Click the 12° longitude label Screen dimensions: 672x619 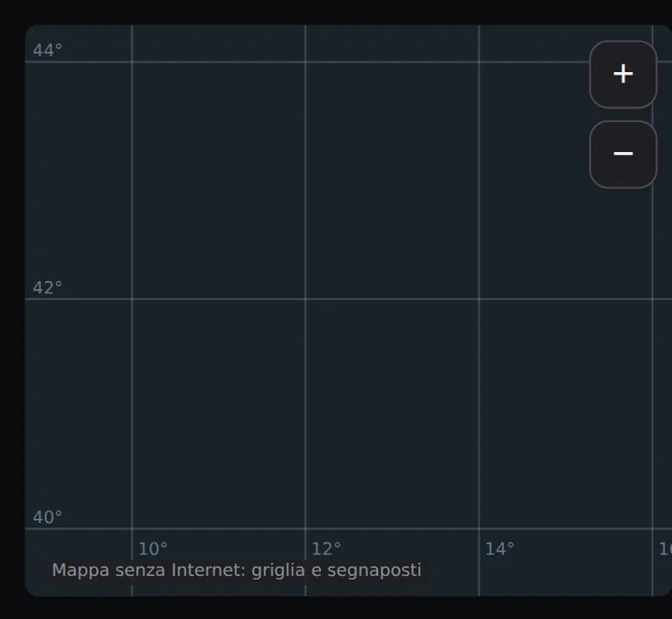(x=327, y=549)
